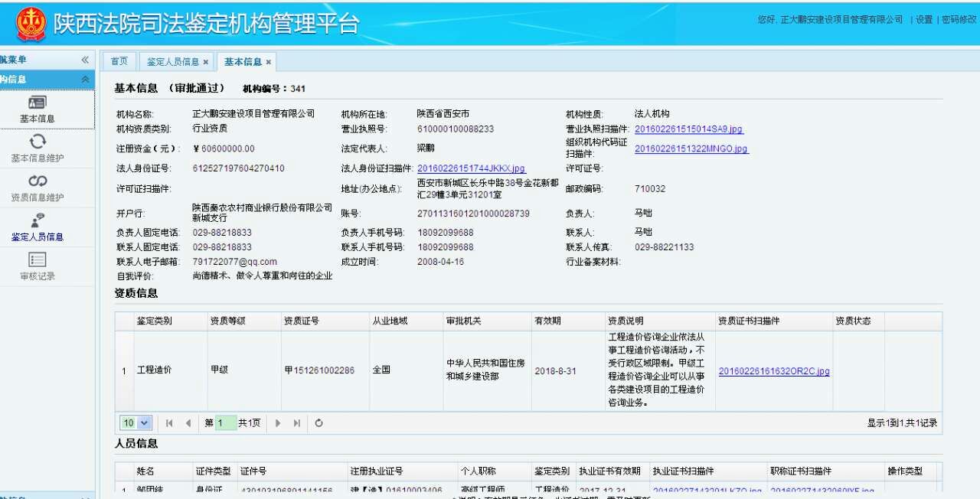The width and height of the screenshot is (980, 499).
Task: Open 资质信息维护 sidebar icon
Action: [x=37, y=181]
